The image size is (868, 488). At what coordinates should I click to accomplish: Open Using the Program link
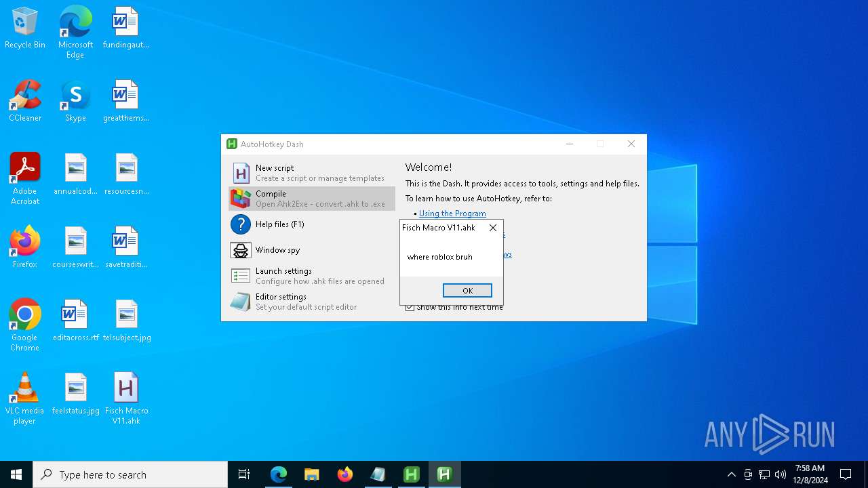coord(452,213)
